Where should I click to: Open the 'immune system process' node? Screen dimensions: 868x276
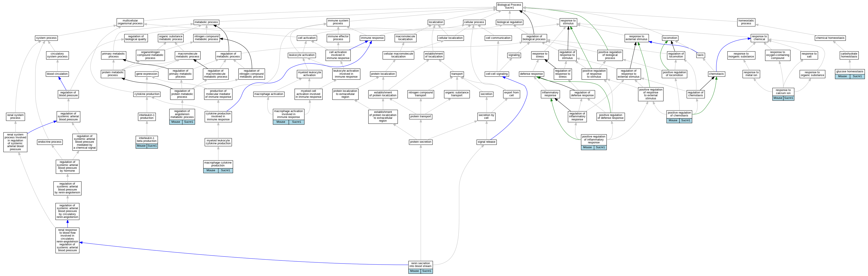[338, 22]
